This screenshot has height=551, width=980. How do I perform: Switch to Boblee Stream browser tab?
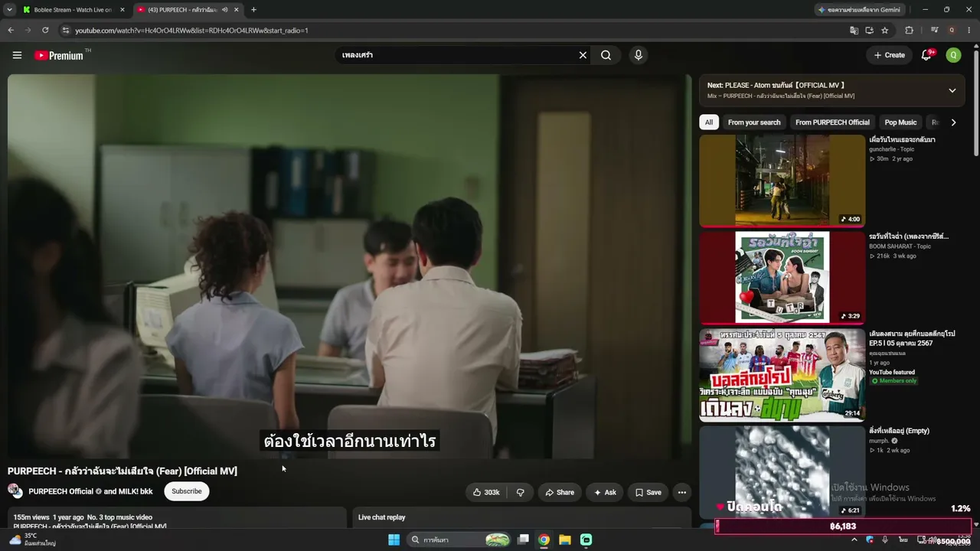click(73, 10)
